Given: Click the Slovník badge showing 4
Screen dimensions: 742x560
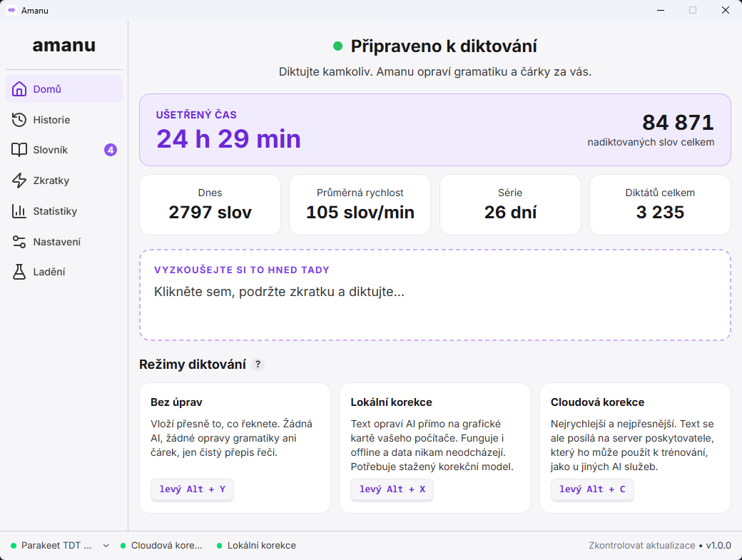Looking at the screenshot, I should click(111, 150).
